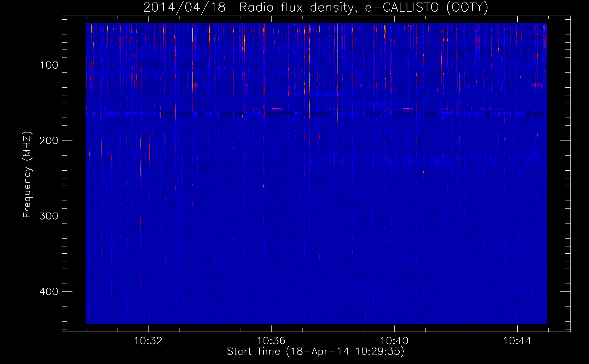
Task: Click the 10:32 time tick label
Action: click(148, 341)
